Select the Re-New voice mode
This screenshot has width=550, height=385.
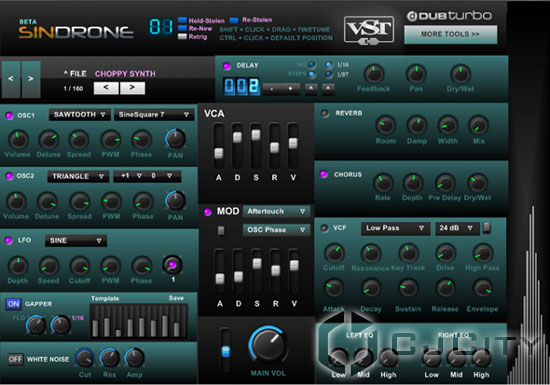tap(182, 28)
